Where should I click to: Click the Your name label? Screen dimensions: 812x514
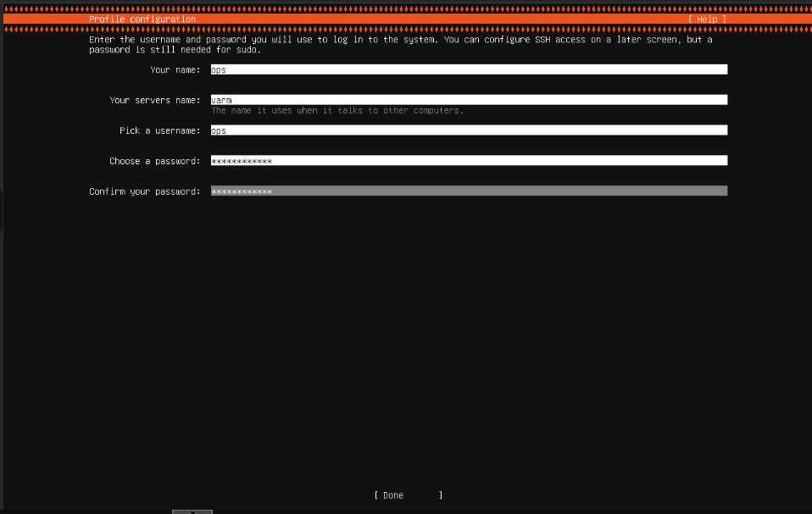tap(175, 69)
